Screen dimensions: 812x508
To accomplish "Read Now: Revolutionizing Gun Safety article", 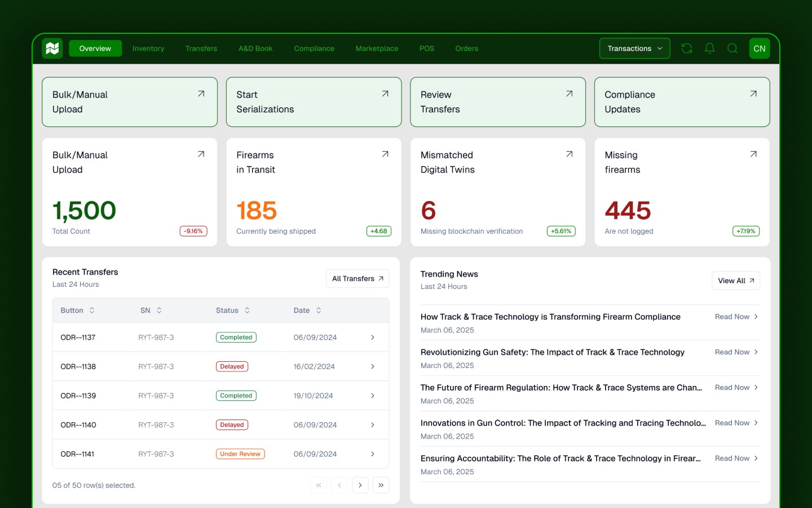I will (x=736, y=352).
